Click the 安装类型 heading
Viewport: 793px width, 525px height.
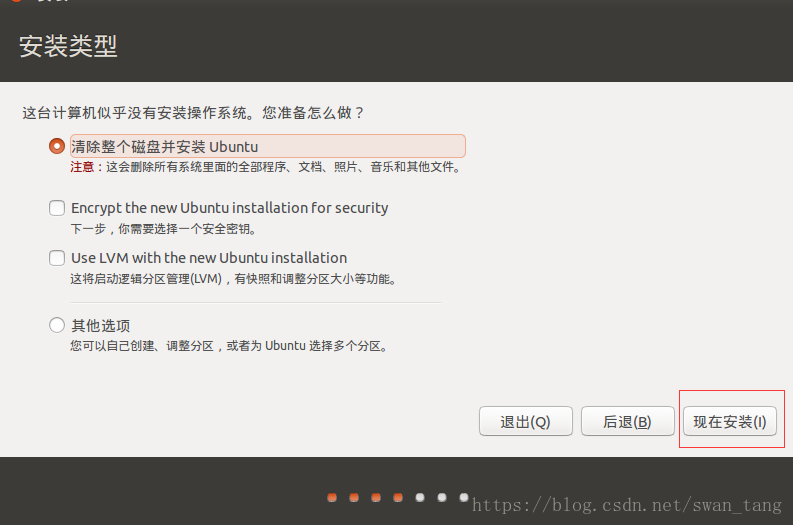click(x=68, y=46)
